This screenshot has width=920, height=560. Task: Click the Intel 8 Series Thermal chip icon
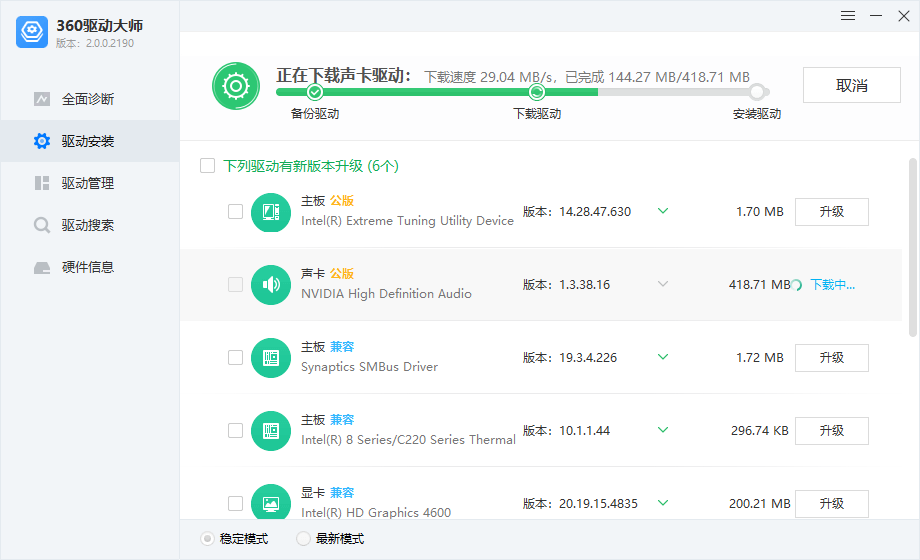(x=270, y=431)
